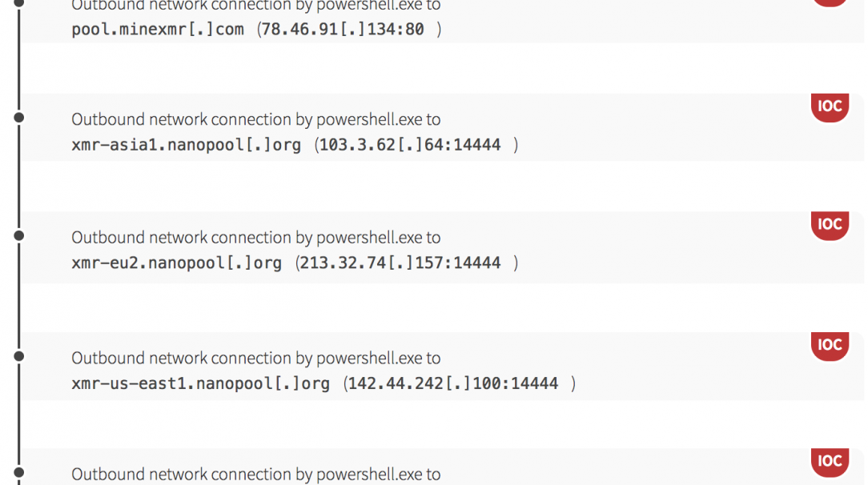
Task: Click the IP address 103.3.62[.]64:14444
Action: point(410,145)
